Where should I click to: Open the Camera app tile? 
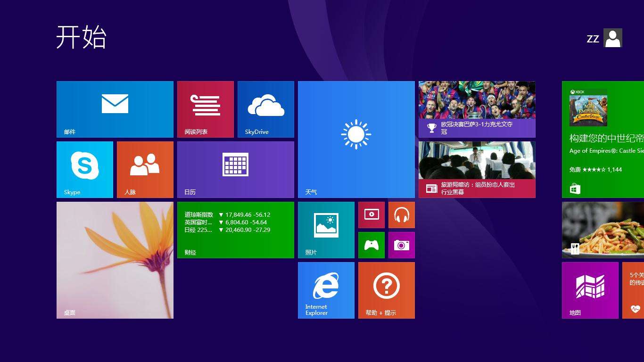pos(401,245)
